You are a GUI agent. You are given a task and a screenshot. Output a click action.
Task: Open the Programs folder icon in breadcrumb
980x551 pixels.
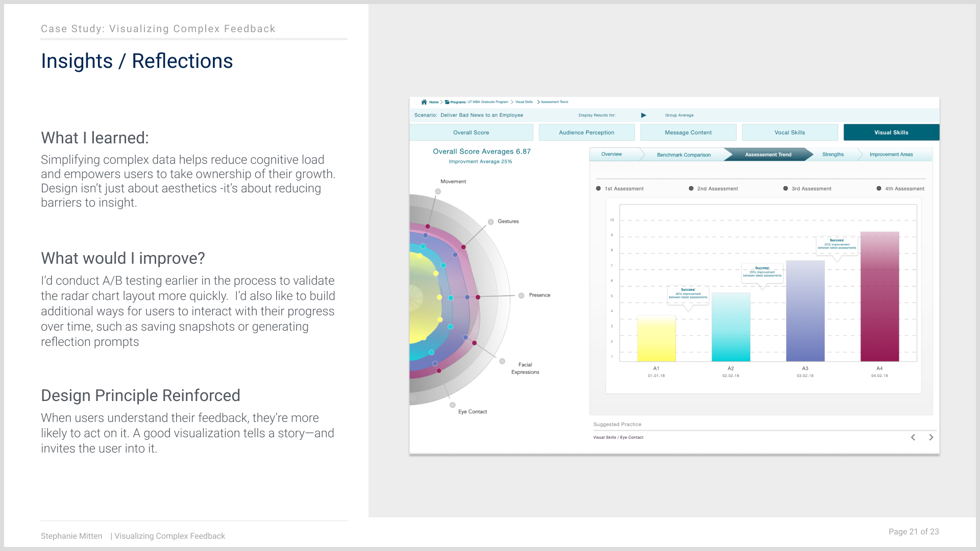(447, 102)
